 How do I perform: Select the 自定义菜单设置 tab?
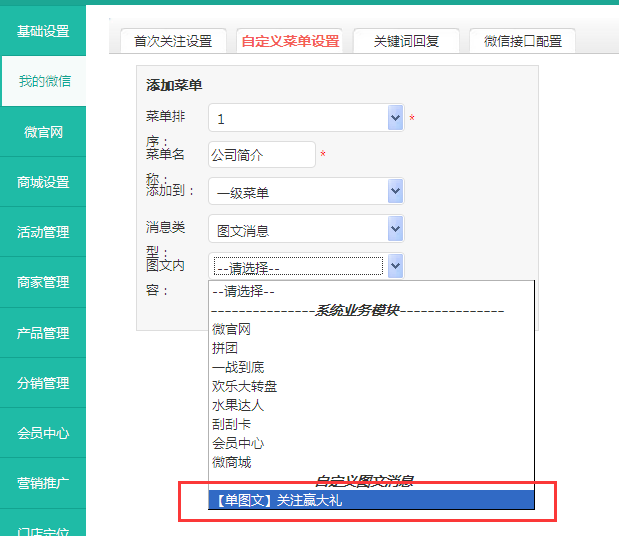click(289, 41)
